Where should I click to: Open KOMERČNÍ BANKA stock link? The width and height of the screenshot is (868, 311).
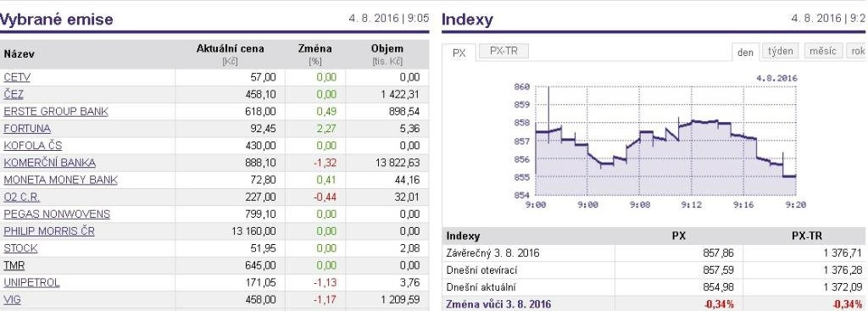tap(49, 163)
